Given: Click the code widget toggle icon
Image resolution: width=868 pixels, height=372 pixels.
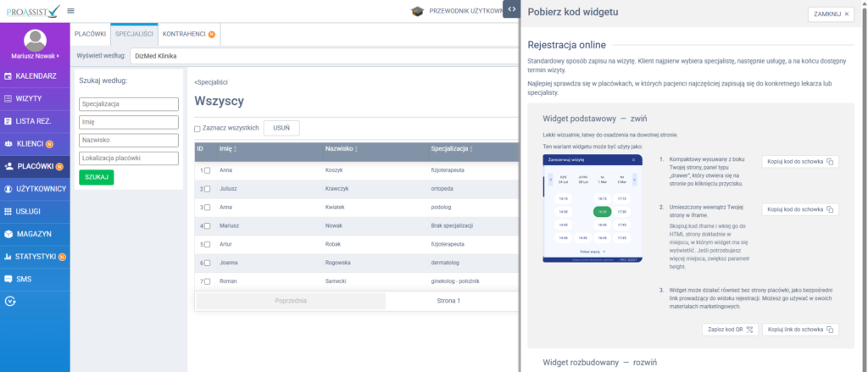Looking at the screenshot, I should [x=512, y=8].
